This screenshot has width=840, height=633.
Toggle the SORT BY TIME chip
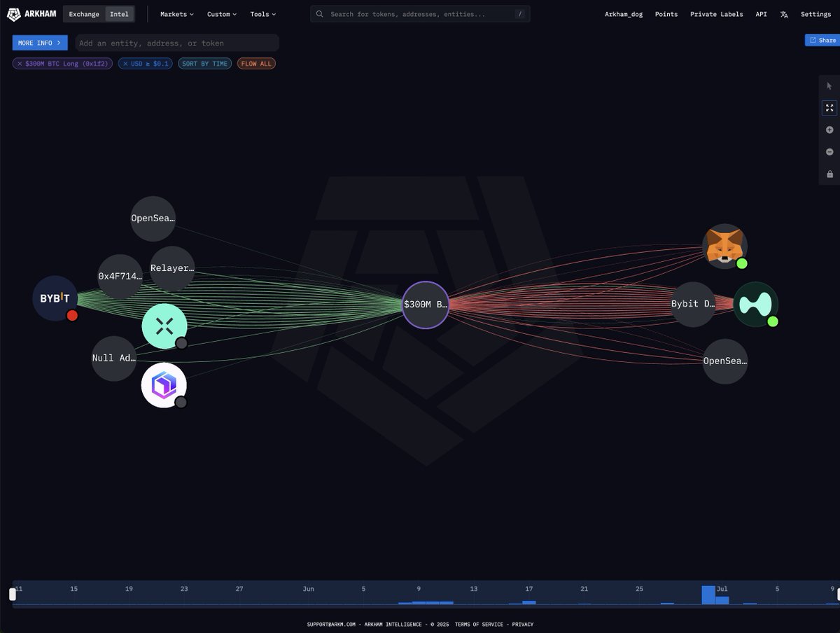pyautogui.click(x=205, y=64)
